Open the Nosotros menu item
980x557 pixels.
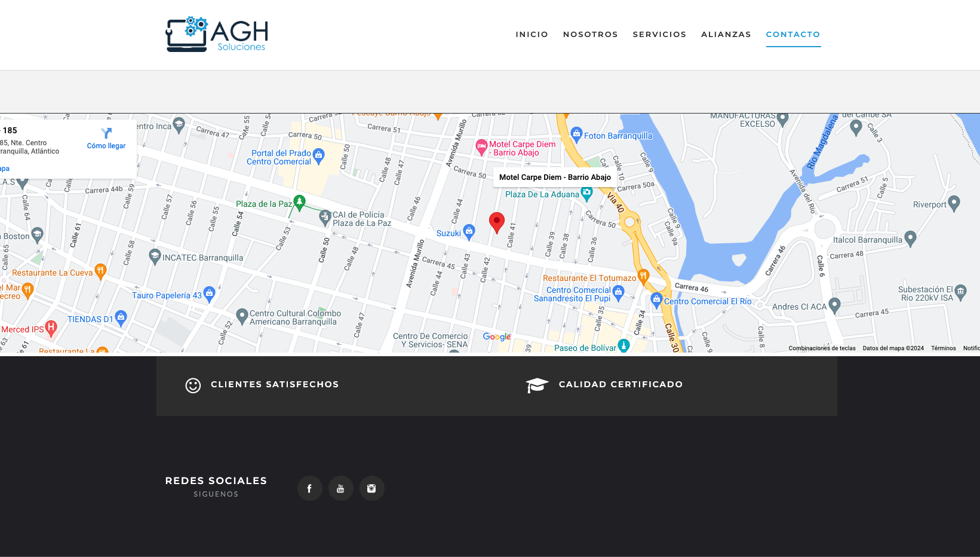[x=590, y=35]
